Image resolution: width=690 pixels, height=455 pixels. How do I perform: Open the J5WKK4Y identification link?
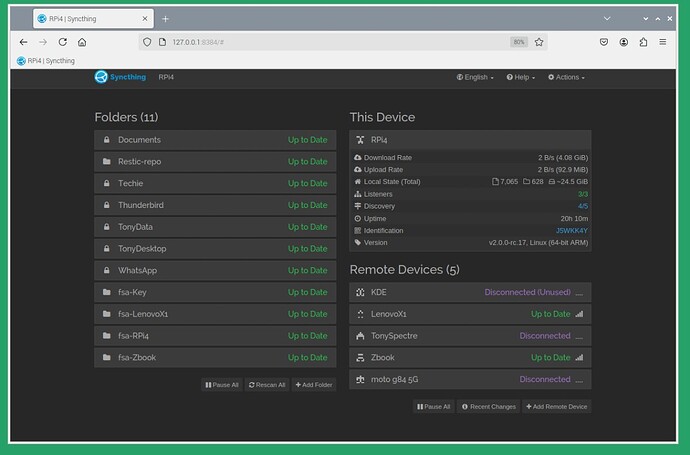click(x=572, y=231)
